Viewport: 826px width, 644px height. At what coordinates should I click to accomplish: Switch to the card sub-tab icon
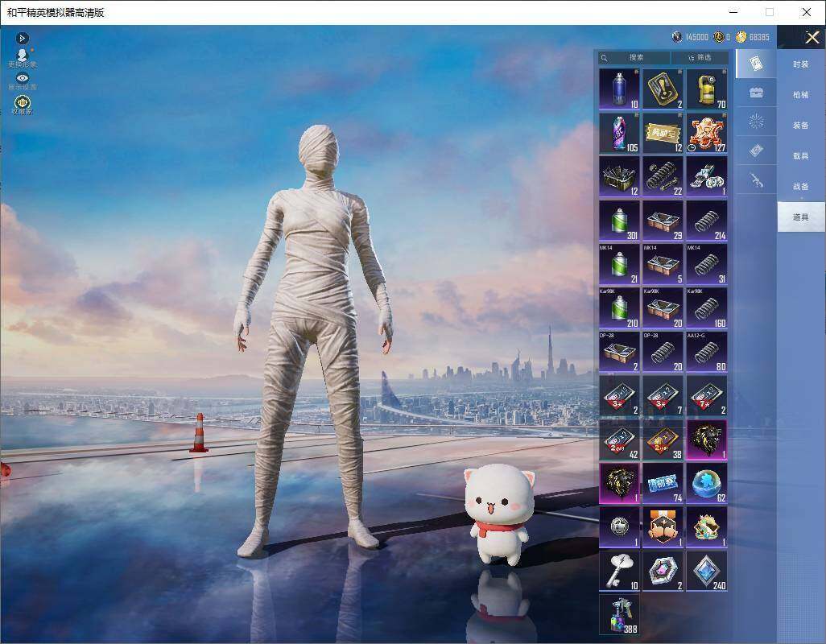pyautogui.click(x=756, y=64)
